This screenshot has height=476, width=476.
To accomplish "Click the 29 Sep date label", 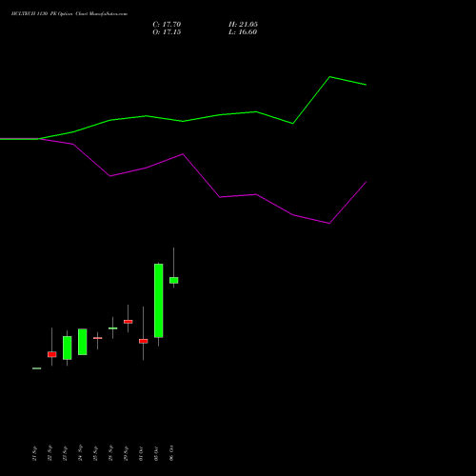I will click(126, 453).
